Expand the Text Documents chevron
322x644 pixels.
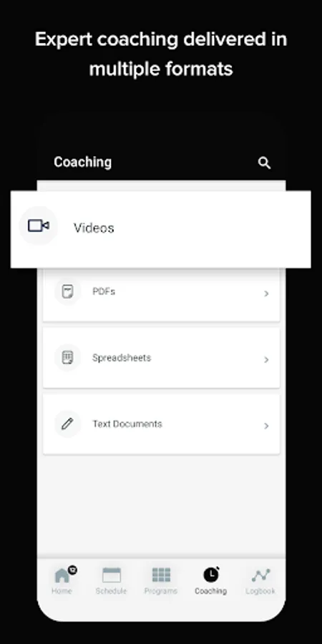(266, 426)
